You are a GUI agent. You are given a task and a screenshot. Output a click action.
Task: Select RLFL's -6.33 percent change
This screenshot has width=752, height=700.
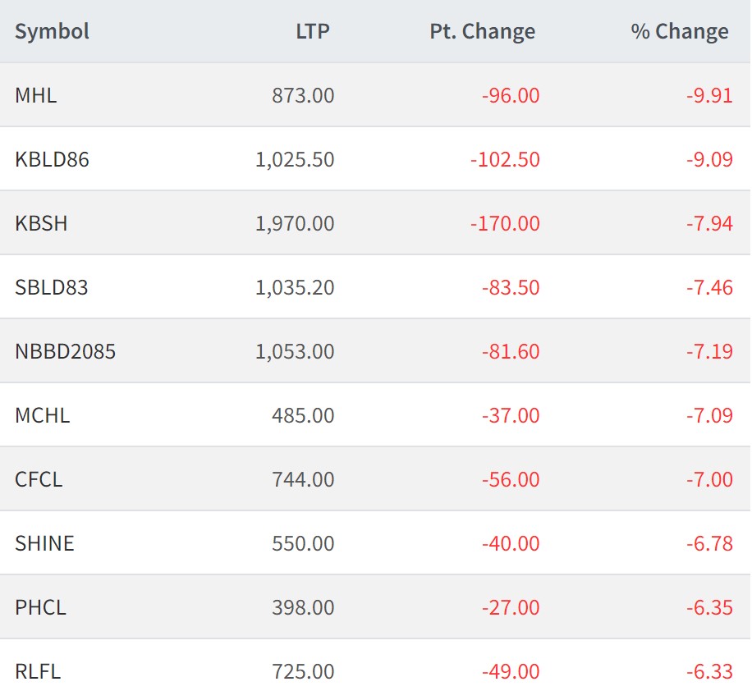pos(709,671)
